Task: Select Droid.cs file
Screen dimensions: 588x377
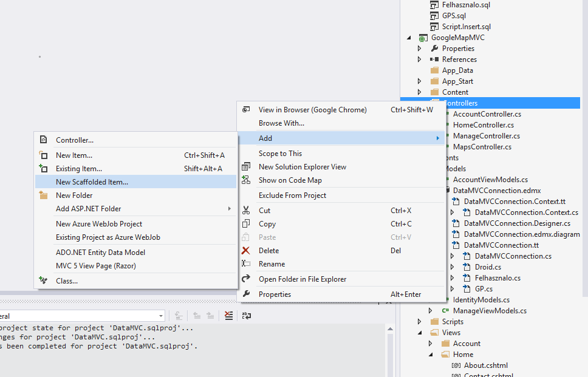Action: (488, 267)
